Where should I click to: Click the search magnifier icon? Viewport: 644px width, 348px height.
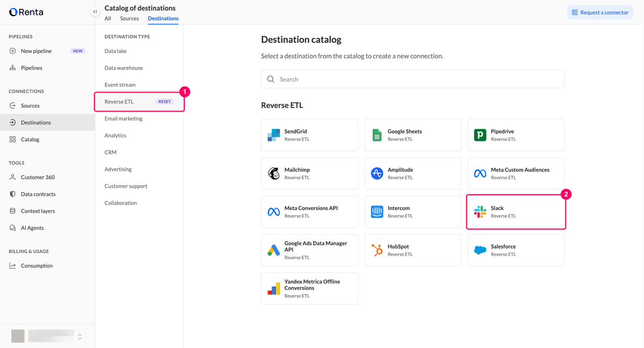click(271, 79)
